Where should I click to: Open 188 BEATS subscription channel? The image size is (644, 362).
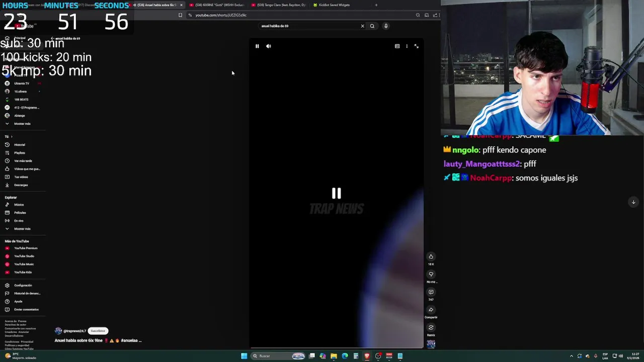(21, 100)
